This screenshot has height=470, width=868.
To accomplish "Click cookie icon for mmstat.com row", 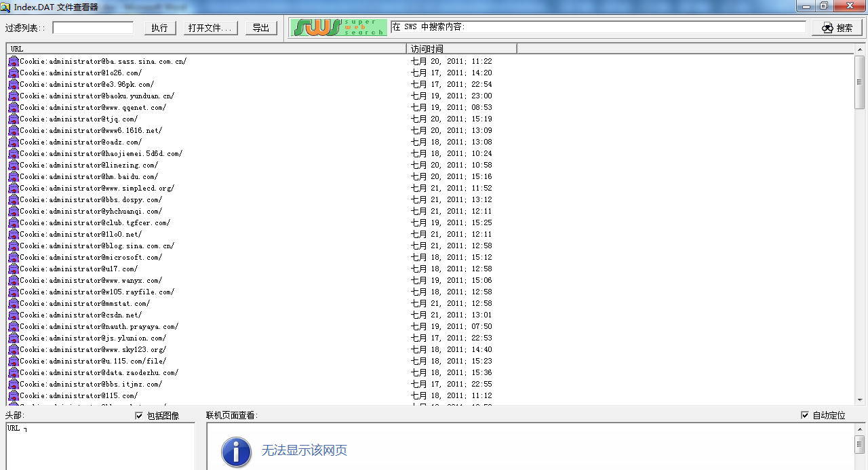I will tap(14, 303).
